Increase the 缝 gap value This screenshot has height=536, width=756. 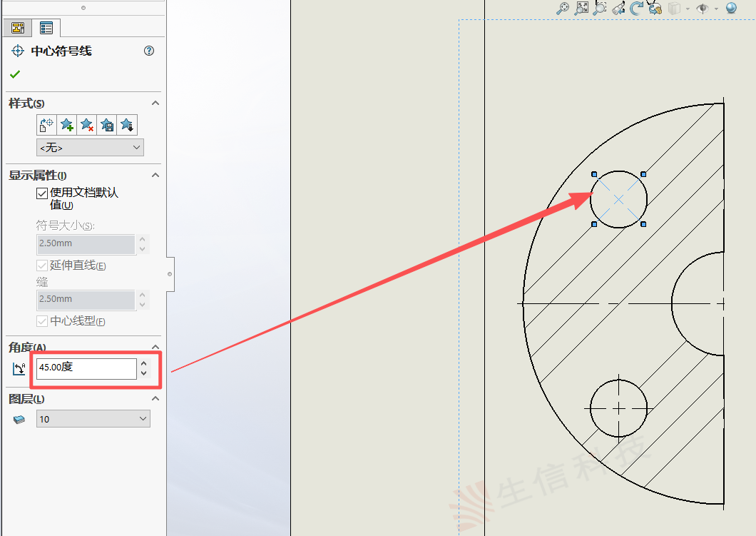143,295
